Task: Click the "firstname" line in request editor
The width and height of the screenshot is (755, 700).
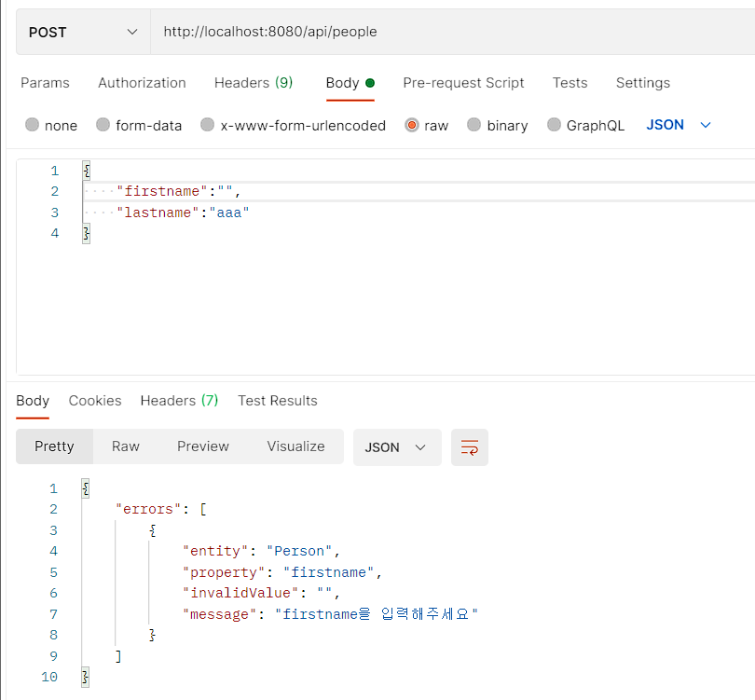Action: (x=179, y=192)
